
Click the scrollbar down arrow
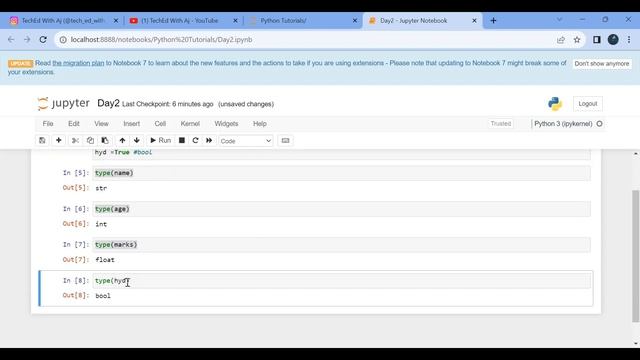pos(636,343)
